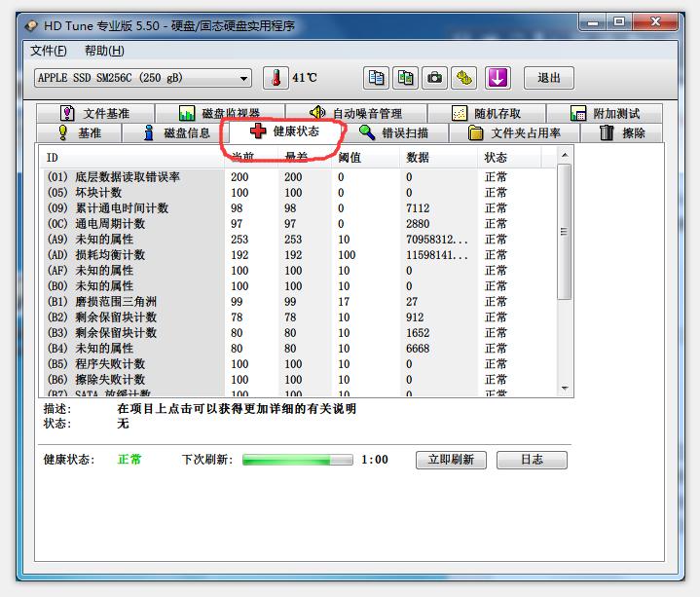
Task: Click the copy screenshot to clipboard icon
Action: click(x=405, y=78)
